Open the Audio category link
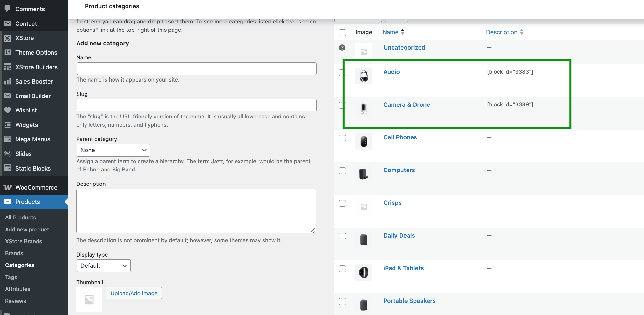644x315 pixels. click(x=391, y=72)
